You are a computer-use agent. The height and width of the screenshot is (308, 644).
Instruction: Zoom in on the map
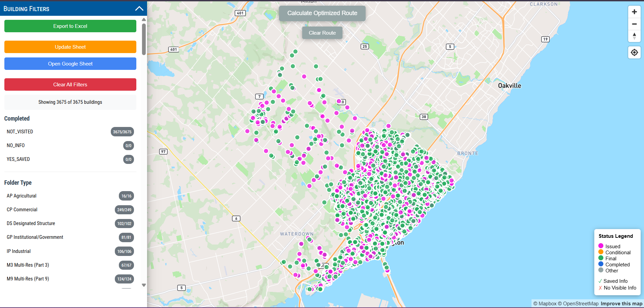[634, 12]
